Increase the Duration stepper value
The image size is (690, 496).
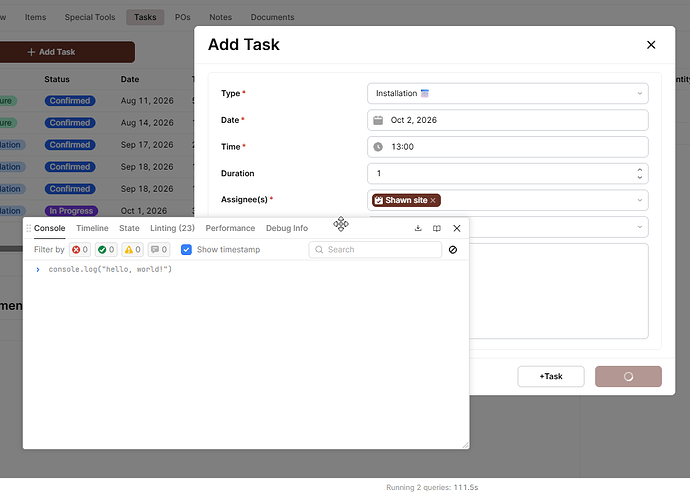coord(639,169)
